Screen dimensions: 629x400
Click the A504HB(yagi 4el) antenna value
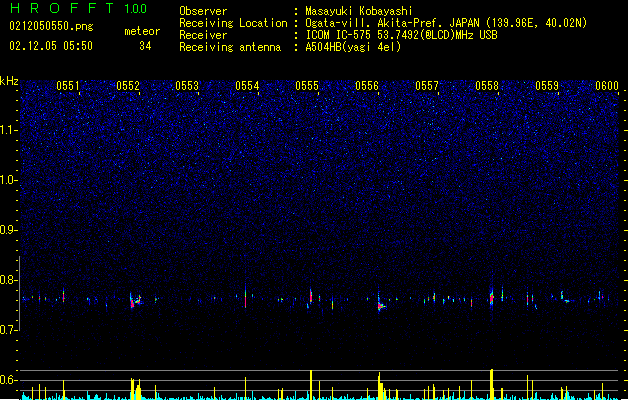click(353, 47)
